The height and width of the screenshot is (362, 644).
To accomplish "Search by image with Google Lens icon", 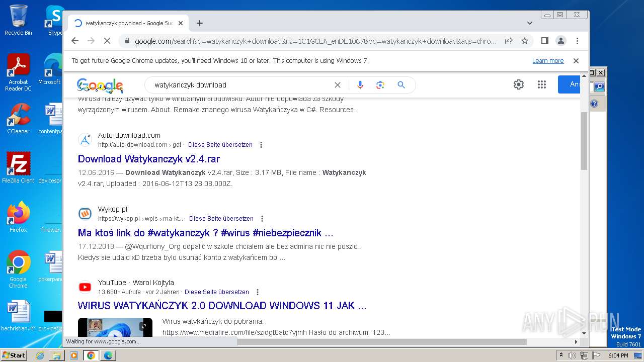I will point(380,85).
